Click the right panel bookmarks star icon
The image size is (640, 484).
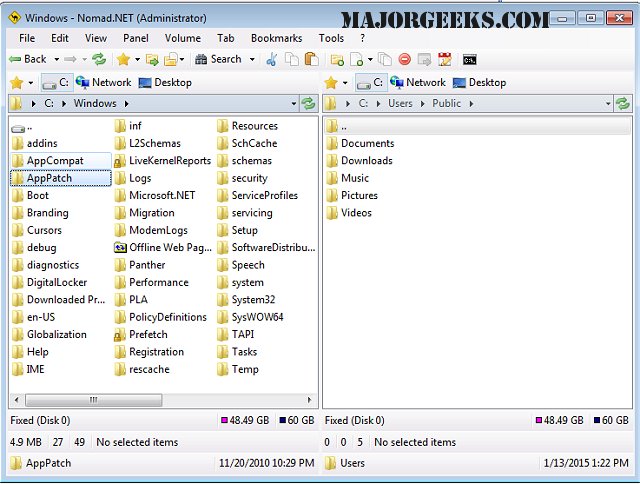coord(331,83)
